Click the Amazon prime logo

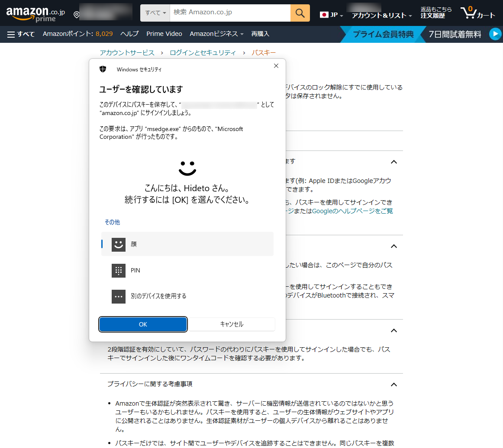click(32, 13)
